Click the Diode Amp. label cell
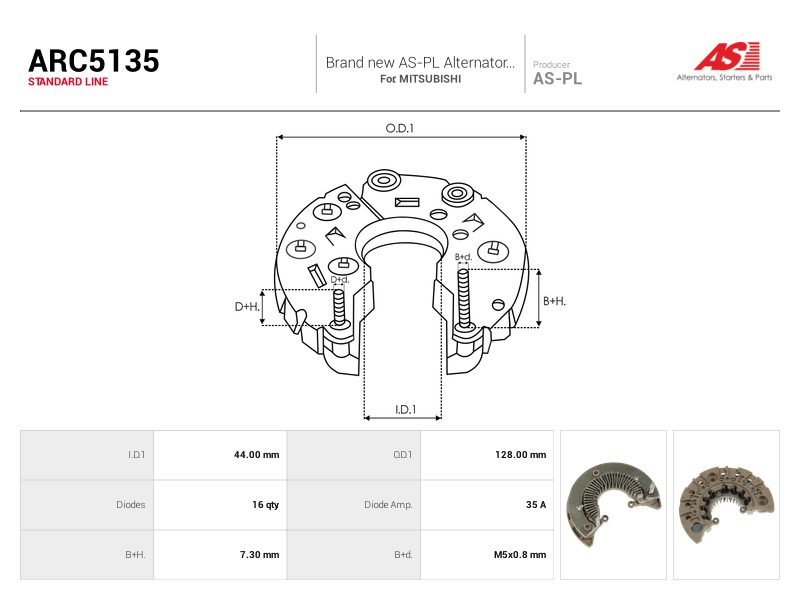 (354, 505)
